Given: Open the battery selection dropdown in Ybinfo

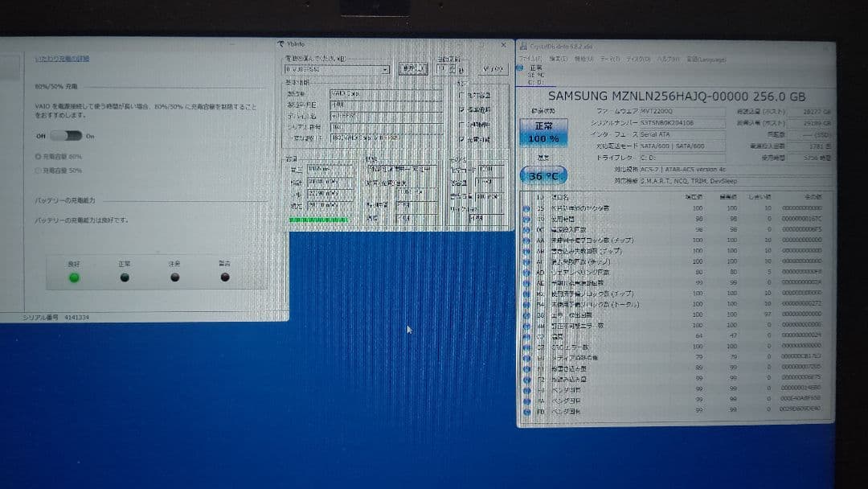Looking at the screenshot, I should pos(385,69).
